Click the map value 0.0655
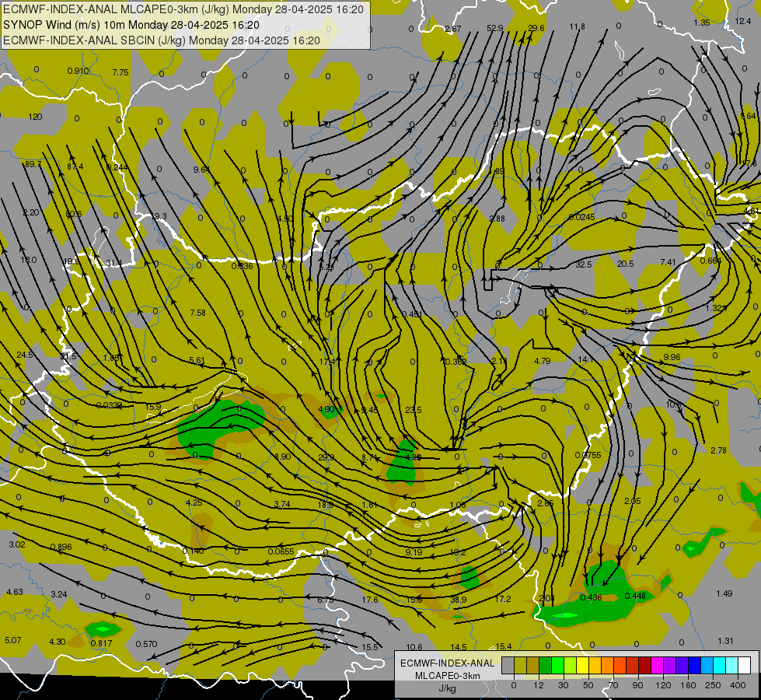 [x=281, y=551]
